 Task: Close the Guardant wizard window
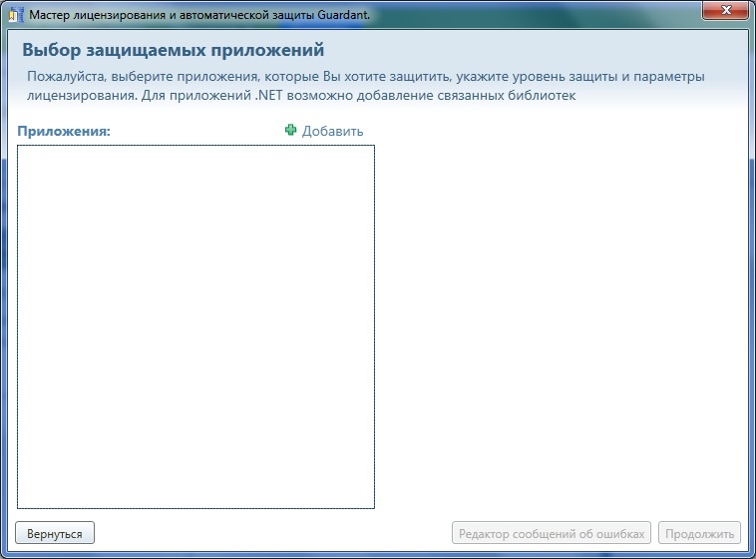[x=726, y=14]
